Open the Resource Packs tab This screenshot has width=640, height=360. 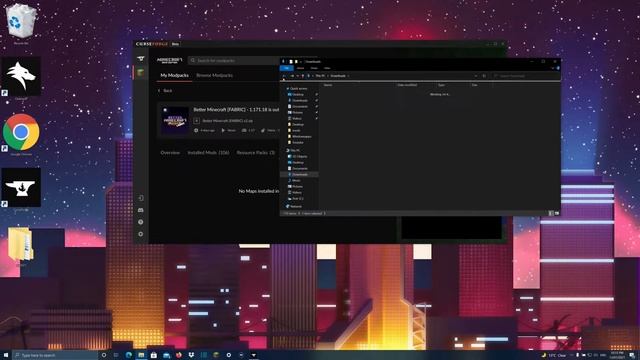256,153
